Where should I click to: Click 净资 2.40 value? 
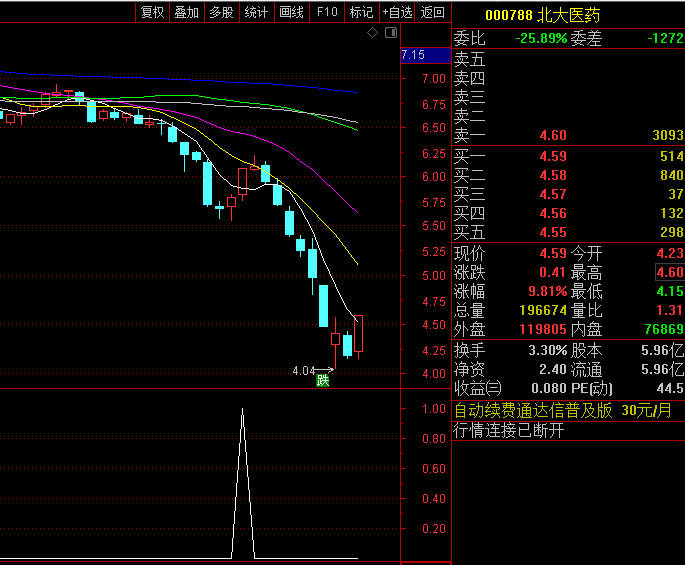(x=553, y=370)
